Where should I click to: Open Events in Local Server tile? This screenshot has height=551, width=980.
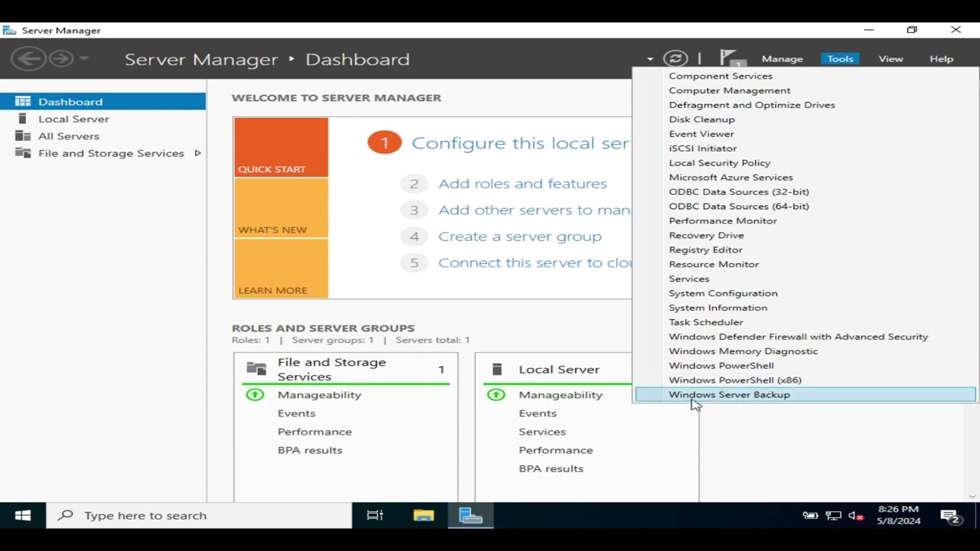pyautogui.click(x=537, y=413)
